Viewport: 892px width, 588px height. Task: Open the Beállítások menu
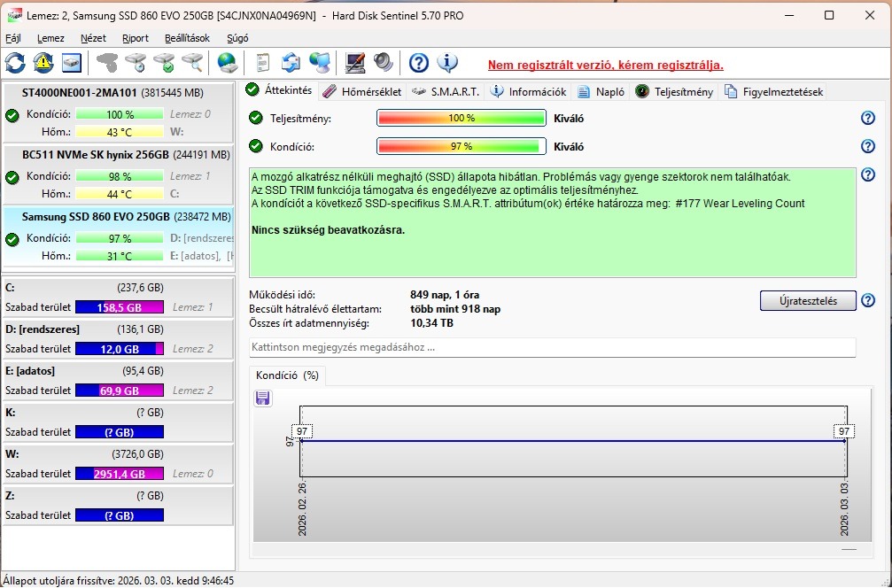[x=187, y=38]
